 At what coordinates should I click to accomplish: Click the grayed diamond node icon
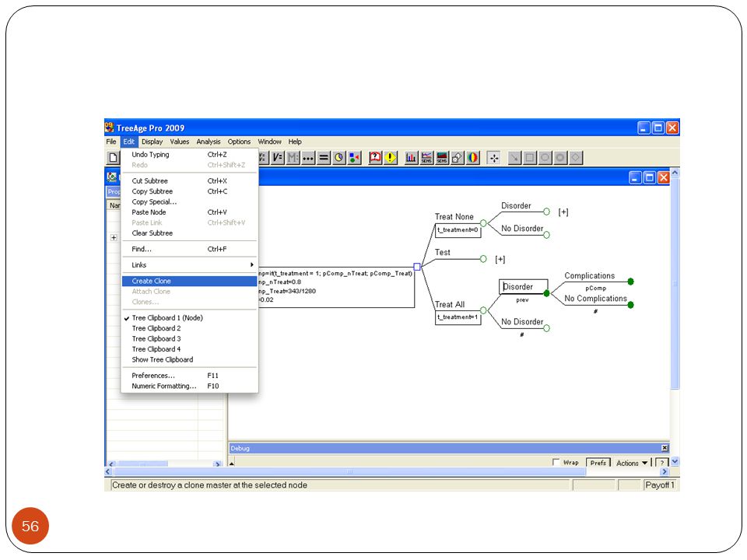click(x=576, y=158)
